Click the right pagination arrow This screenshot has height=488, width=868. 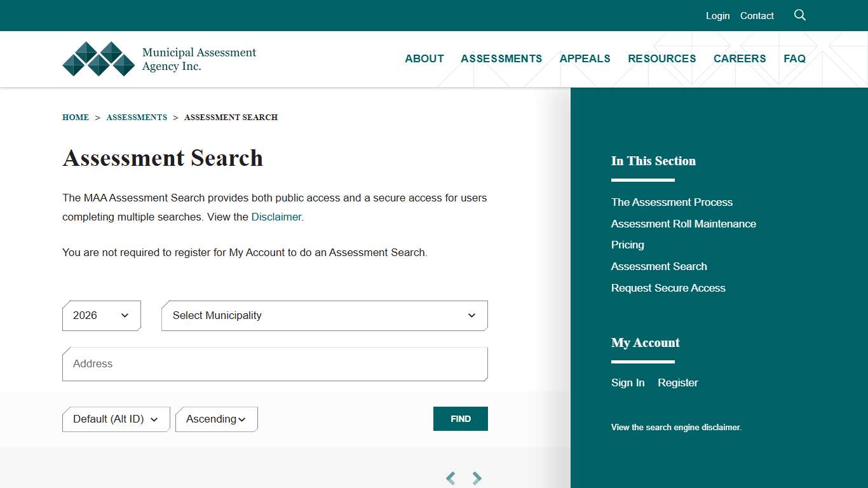477,478
